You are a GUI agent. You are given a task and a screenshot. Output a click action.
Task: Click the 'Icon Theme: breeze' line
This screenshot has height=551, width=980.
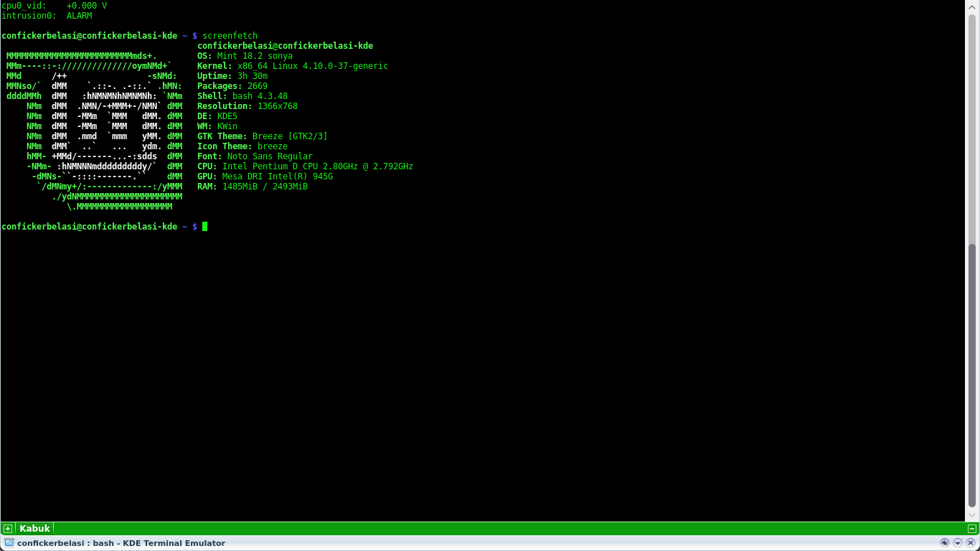click(242, 146)
